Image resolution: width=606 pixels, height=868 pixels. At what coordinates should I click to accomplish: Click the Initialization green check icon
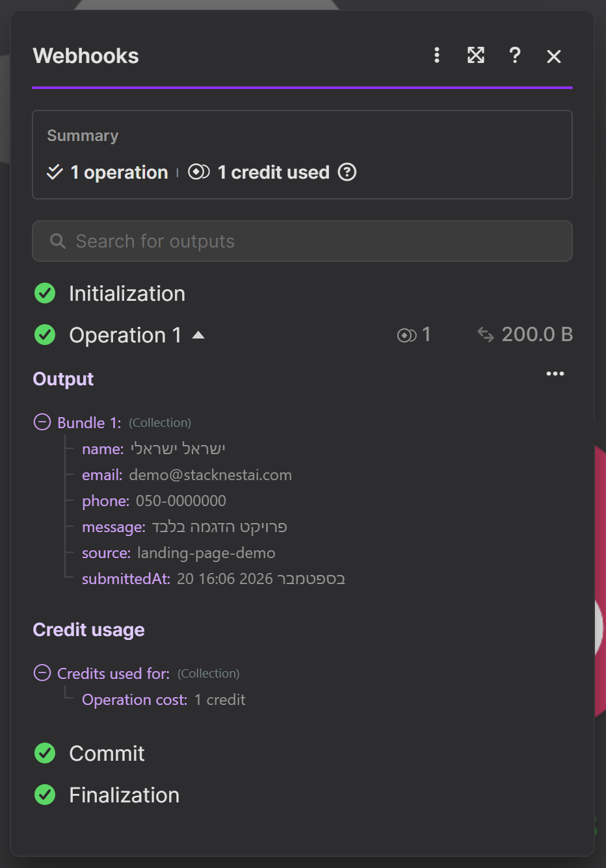coord(45,294)
